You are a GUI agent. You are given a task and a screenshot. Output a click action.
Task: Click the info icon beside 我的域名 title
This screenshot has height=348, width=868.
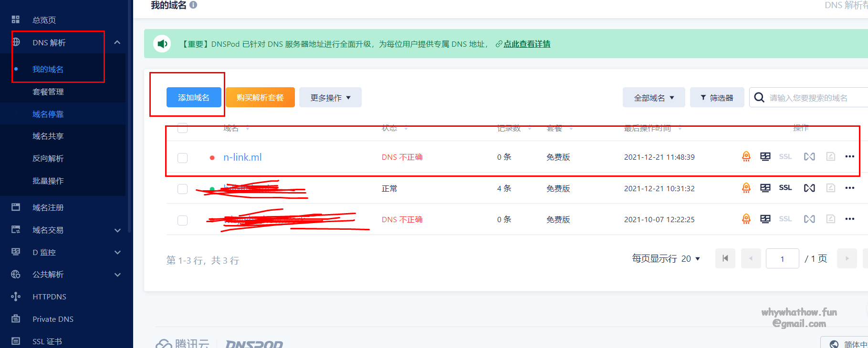tap(193, 5)
